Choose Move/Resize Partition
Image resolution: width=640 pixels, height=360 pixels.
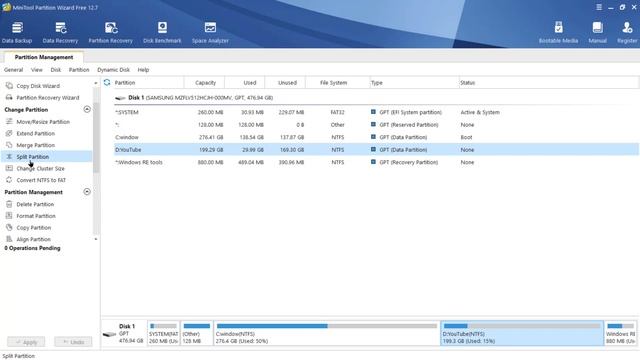43,122
